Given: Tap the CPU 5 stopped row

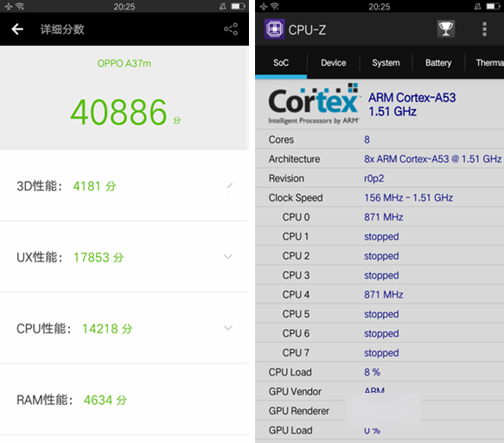Looking at the screenshot, I should (x=380, y=314).
